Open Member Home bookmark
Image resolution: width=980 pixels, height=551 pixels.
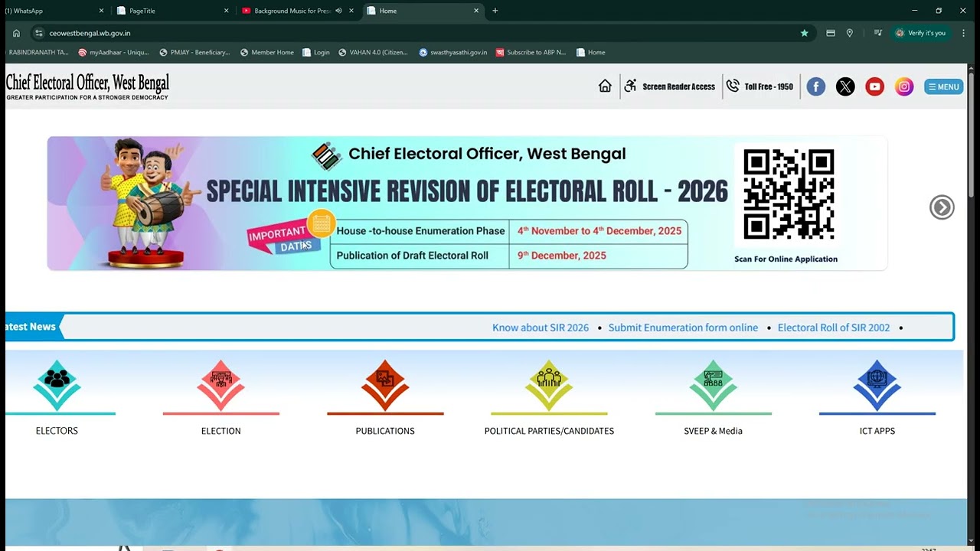point(267,53)
